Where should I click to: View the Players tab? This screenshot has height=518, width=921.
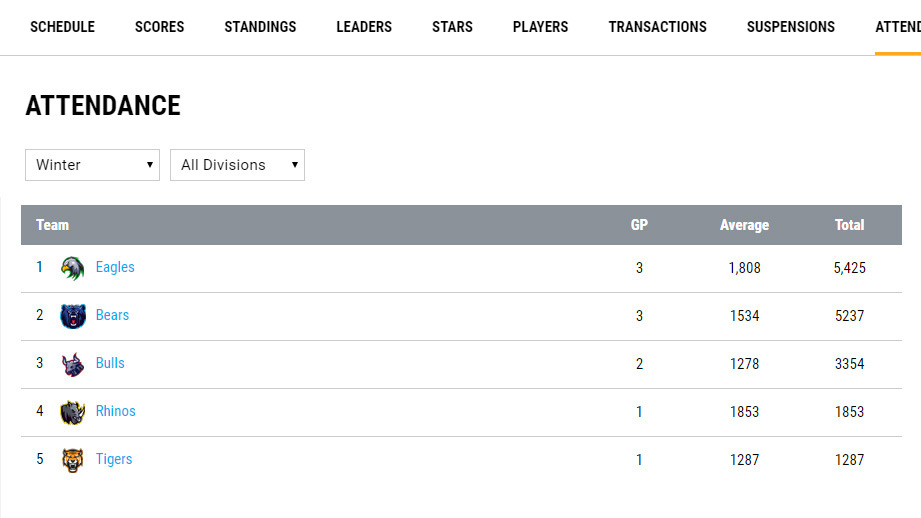coord(540,27)
